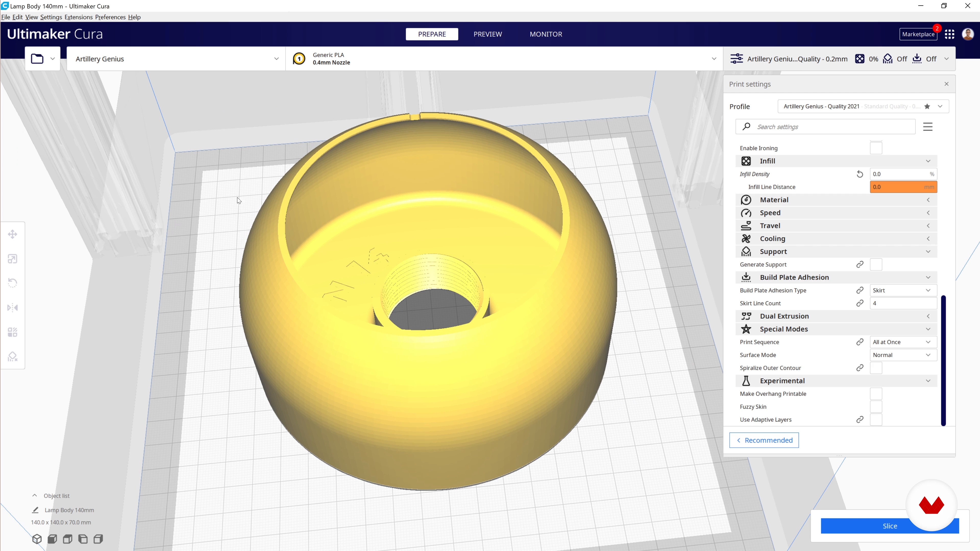
Task: Open file folder icon
Action: [x=37, y=59]
